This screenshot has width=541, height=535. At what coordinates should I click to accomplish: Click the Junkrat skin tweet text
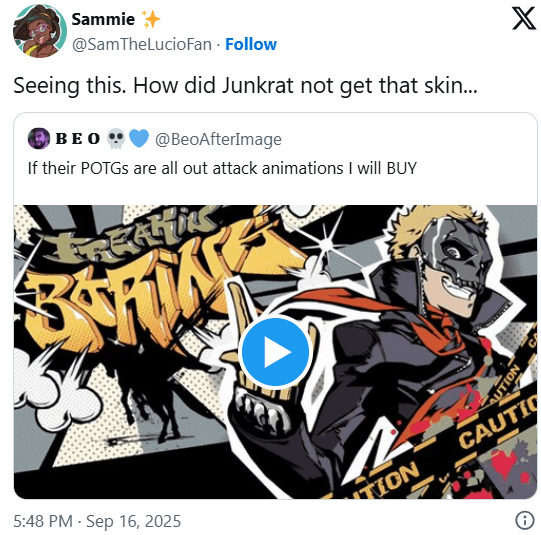tap(245, 85)
